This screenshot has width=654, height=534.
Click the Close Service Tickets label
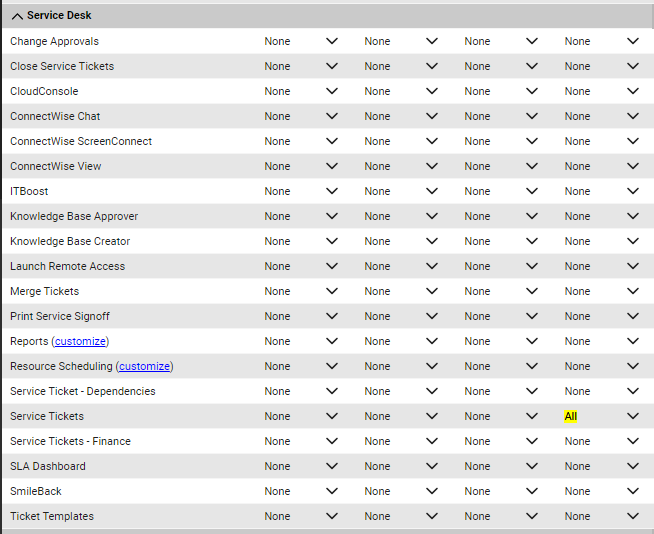(x=62, y=66)
